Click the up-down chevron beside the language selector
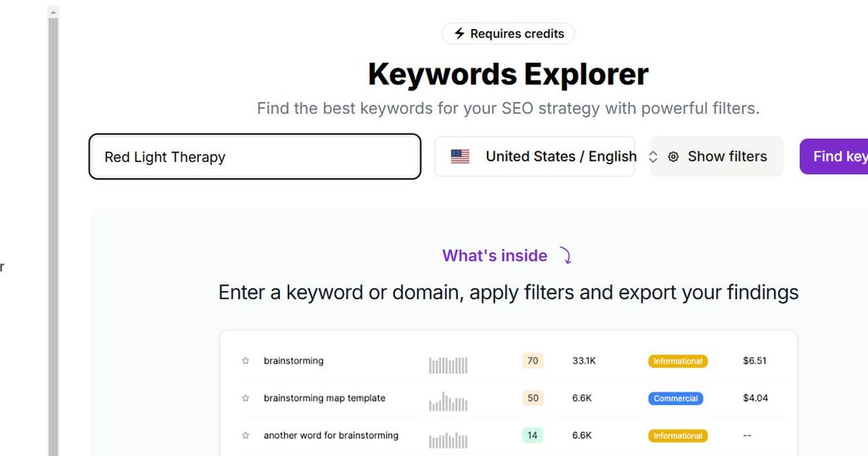Screen dimensions: 868x456 (653, 156)
